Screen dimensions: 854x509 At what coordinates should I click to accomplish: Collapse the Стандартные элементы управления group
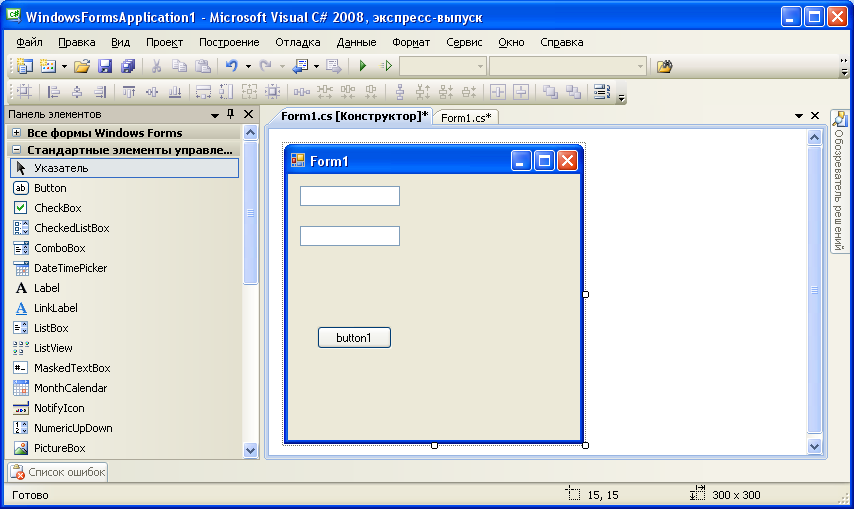16,149
